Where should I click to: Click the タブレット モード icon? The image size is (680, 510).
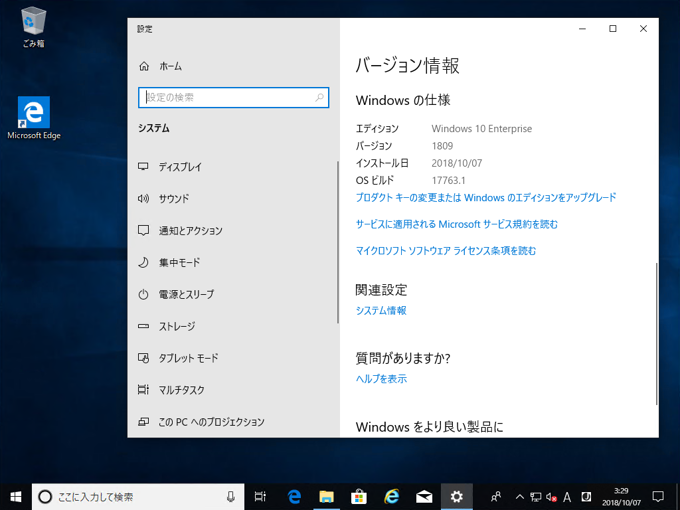pos(143,358)
